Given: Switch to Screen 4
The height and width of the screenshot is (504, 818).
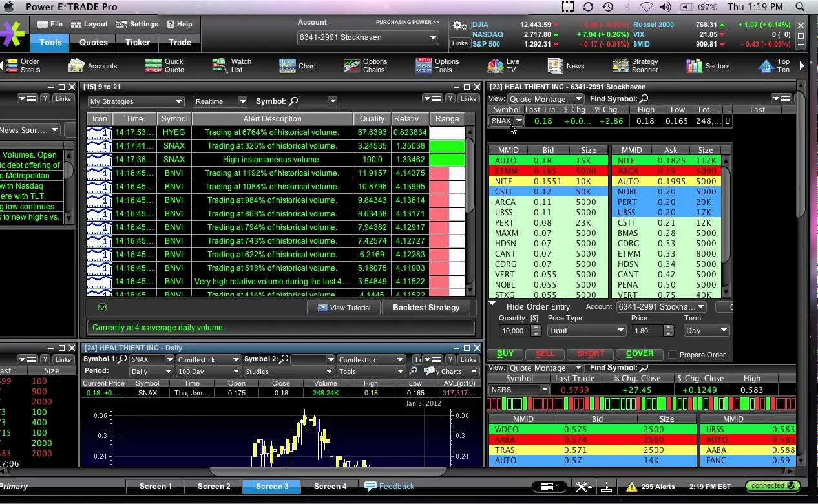Looking at the screenshot, I should click(x=329, y=486).
